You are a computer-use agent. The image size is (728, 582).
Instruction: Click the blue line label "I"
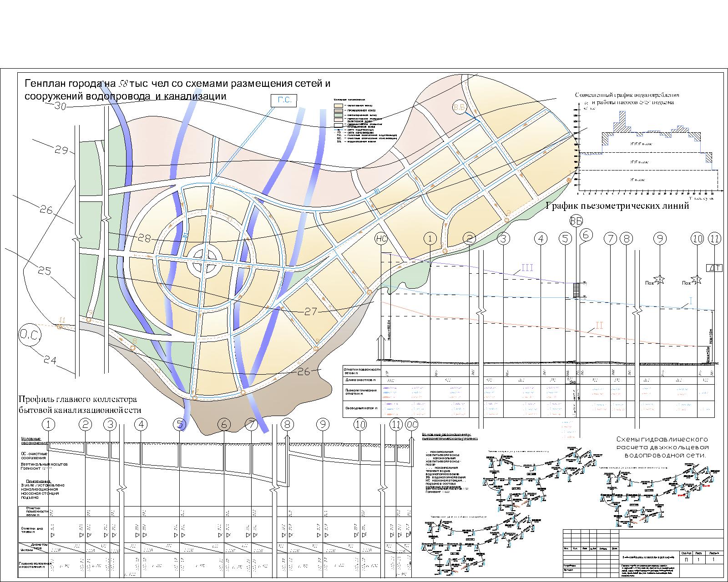pyautogui.click(x=690, y=301)
